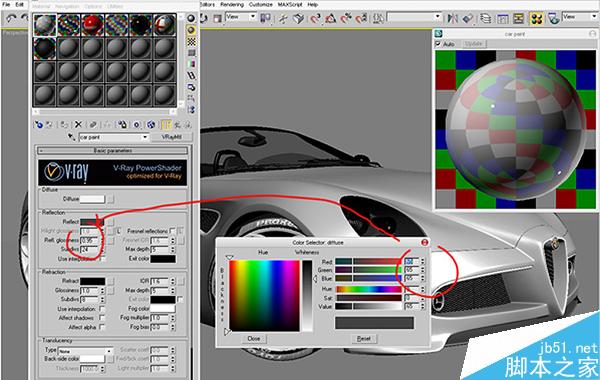
Task: Click the Material Effects Channel icon
Action: point(137,125)
